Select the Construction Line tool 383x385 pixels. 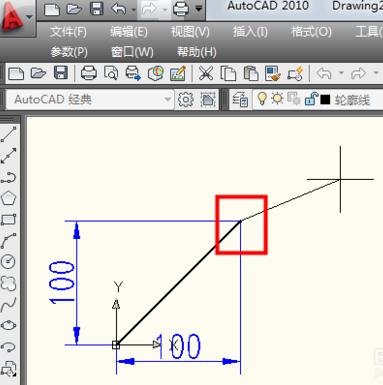coord(9,155)
